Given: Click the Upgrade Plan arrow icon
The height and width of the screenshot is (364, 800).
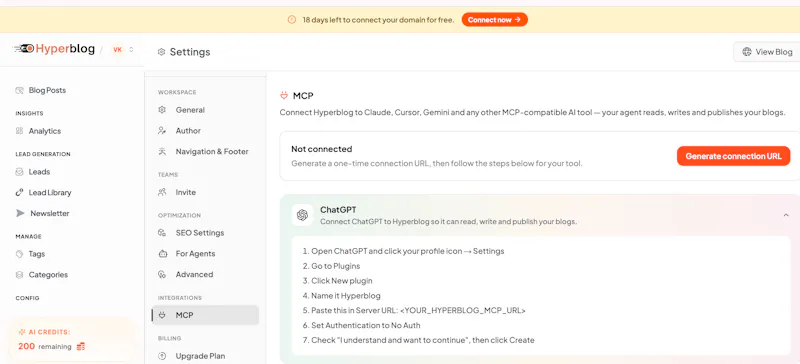Looking at the screenshot, I should click(x=162, y=356).
